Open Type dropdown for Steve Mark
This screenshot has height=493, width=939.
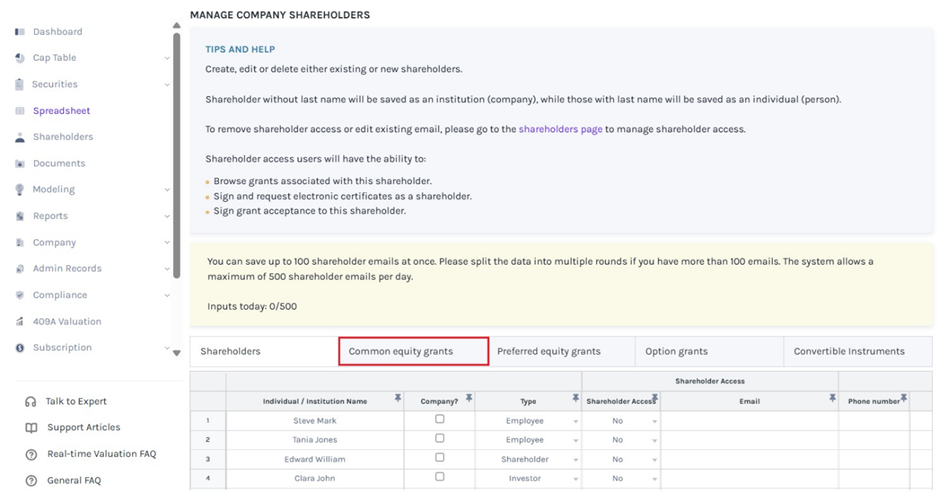(x=575, y=421)
